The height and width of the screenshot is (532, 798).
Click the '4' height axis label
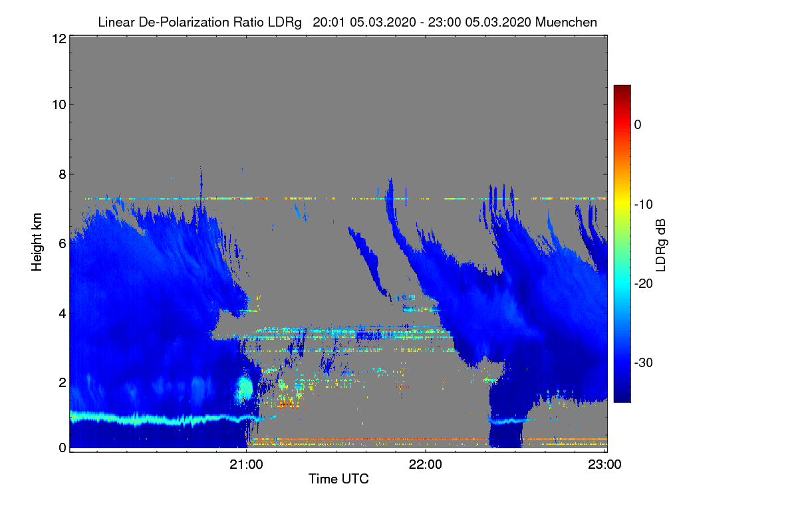[62, 313]
